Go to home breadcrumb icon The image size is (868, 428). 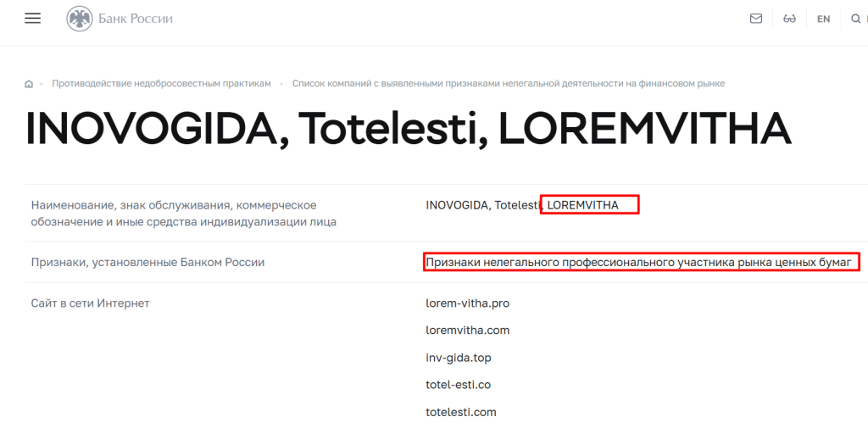click(29, 84)
